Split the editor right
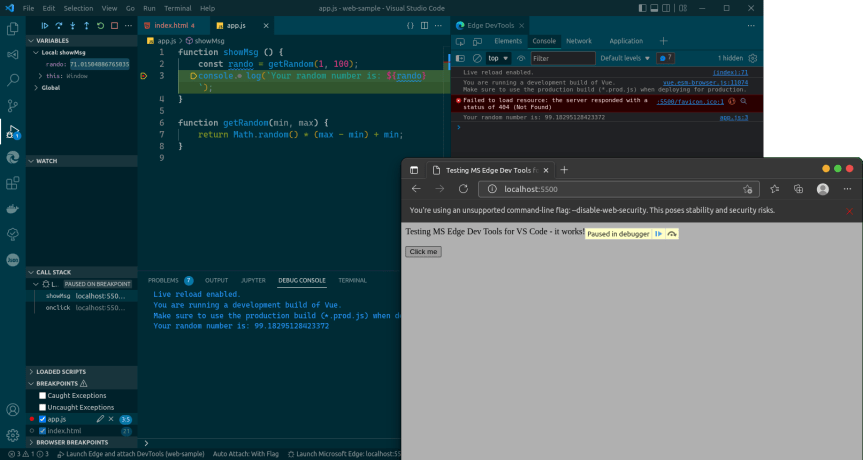 (424, 25)
